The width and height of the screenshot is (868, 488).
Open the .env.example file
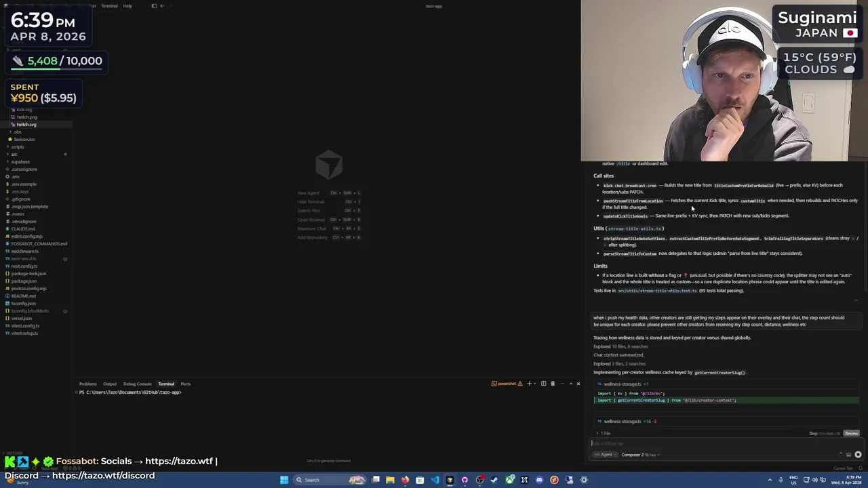[24, 184]
